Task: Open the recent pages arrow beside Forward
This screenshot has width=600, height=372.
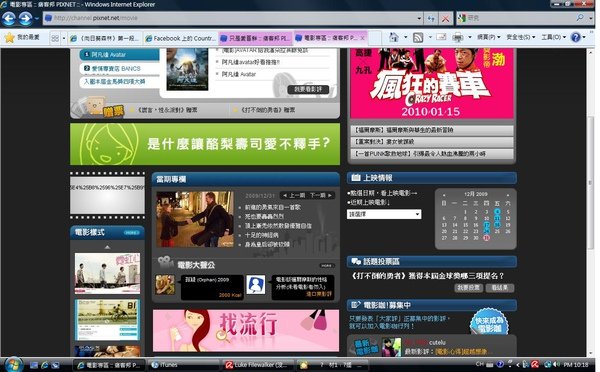Action: 37,18
